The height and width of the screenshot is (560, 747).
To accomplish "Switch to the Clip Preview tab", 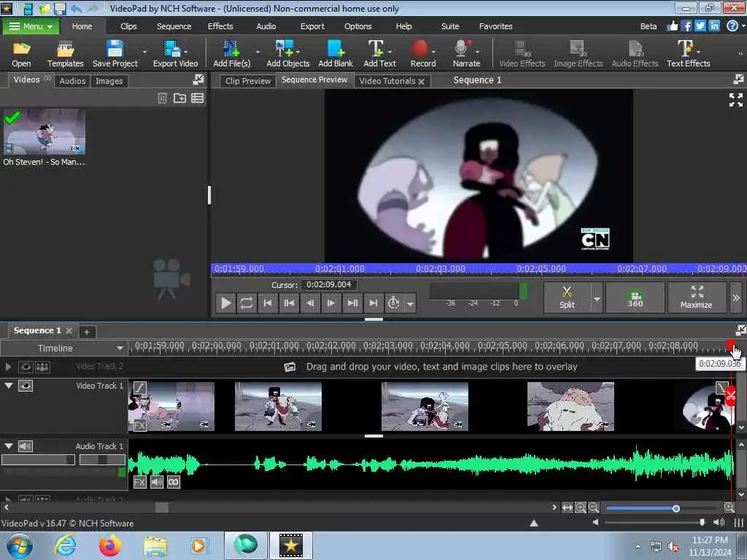I will [248, 81].
